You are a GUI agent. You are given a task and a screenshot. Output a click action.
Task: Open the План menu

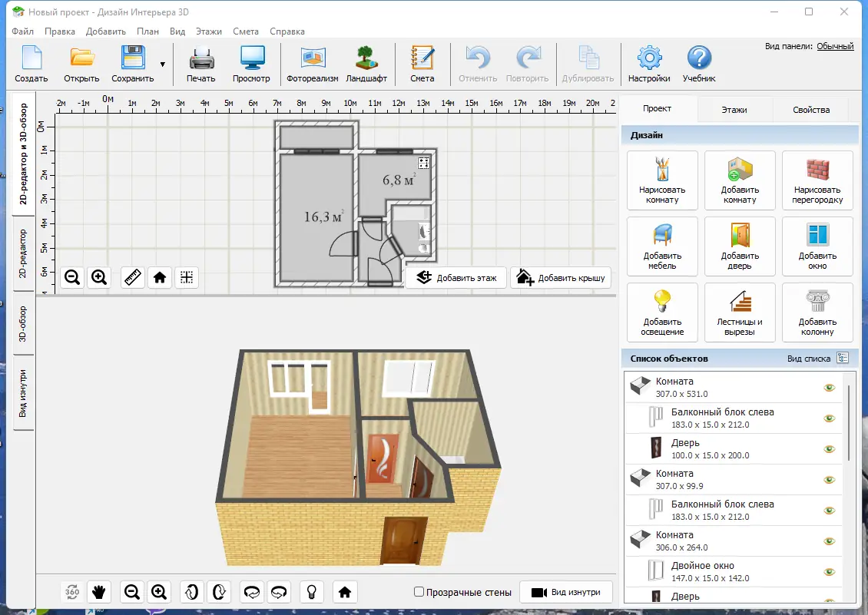[x=147, y=31]
